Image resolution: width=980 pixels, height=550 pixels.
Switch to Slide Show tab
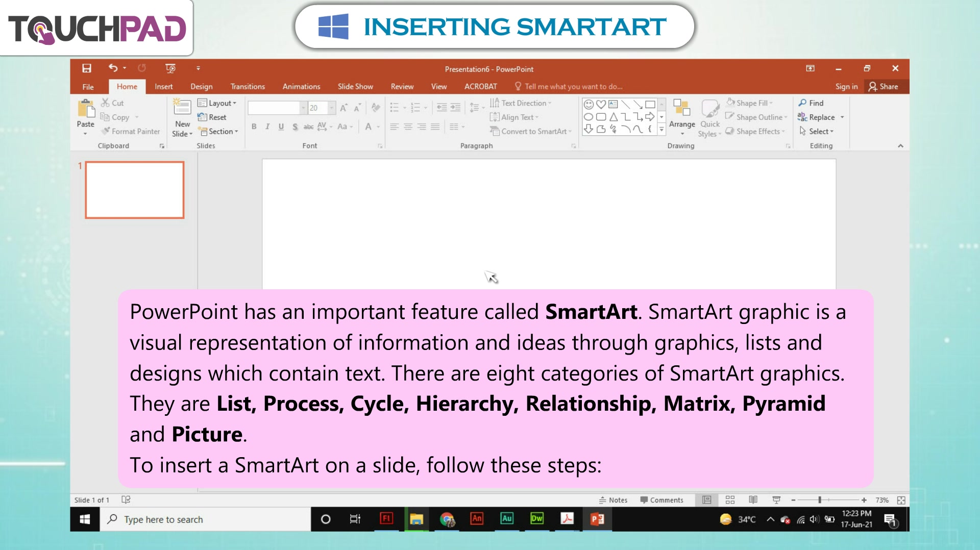tap(355, 87)
